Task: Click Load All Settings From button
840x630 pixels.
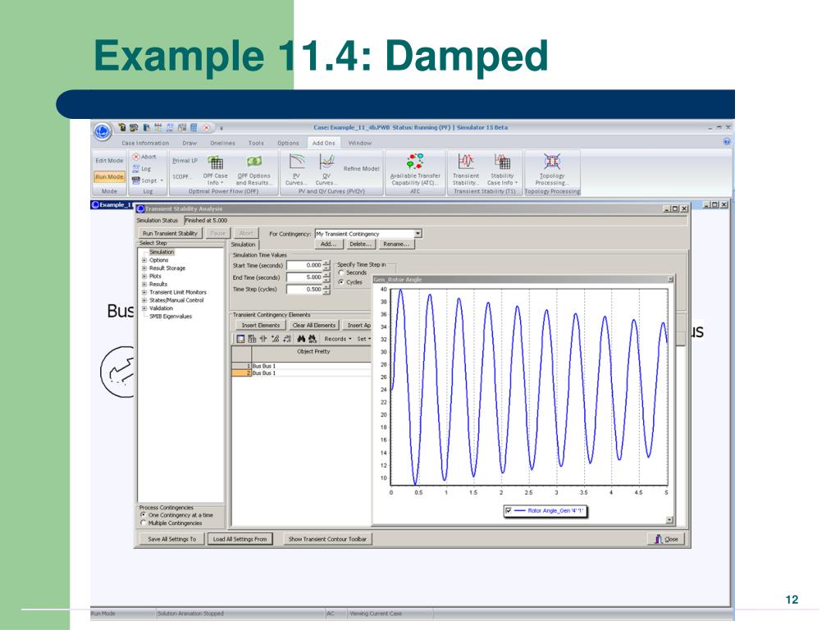Action: coord(240,539)
